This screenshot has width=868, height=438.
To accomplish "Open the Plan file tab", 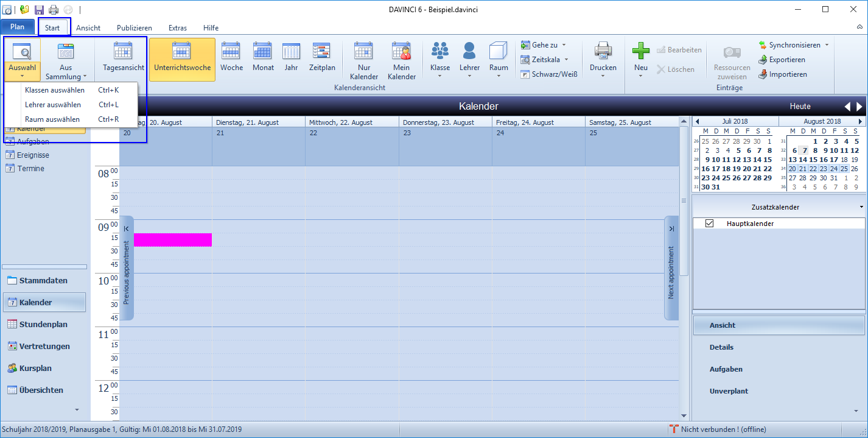I will point(17,27).
